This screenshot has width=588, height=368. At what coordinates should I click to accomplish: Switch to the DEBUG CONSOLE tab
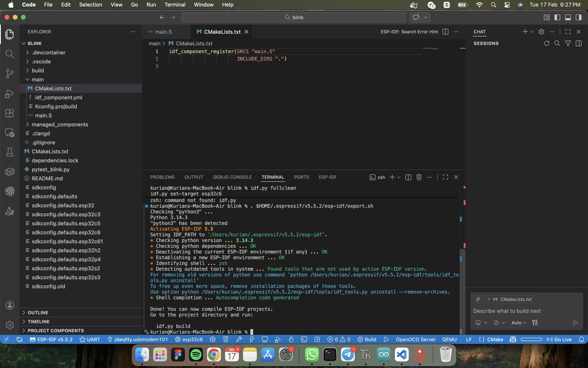232,177
